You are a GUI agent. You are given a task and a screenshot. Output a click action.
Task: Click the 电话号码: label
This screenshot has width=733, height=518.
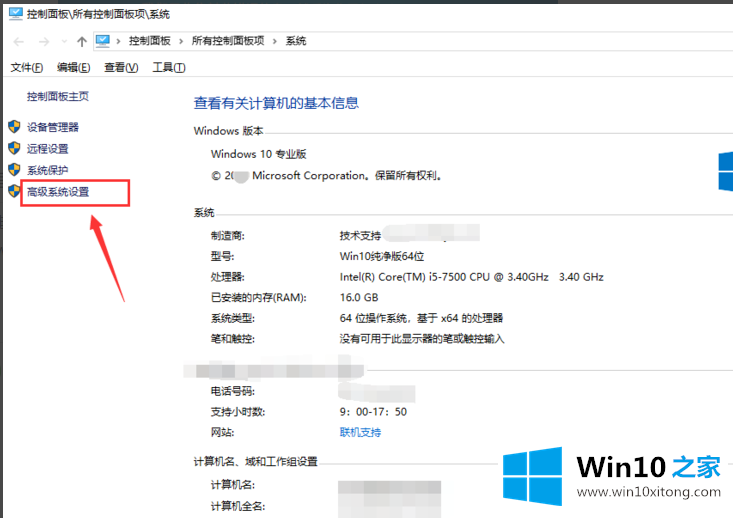click(x=233, y=391)
